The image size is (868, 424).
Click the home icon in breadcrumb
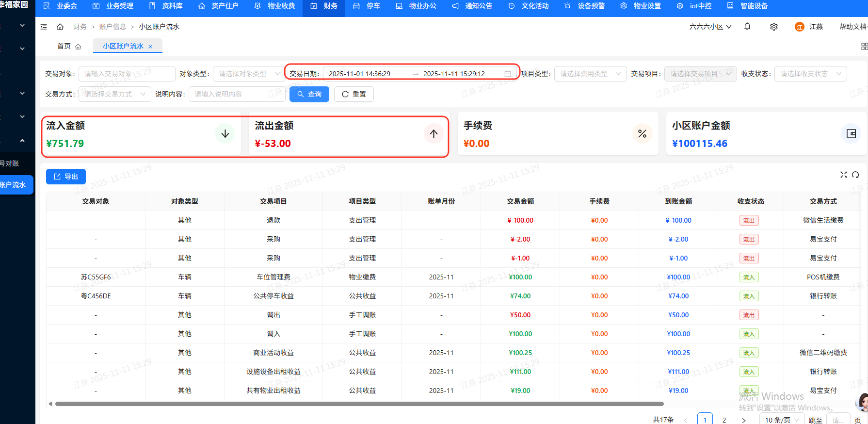coord(60,27)
